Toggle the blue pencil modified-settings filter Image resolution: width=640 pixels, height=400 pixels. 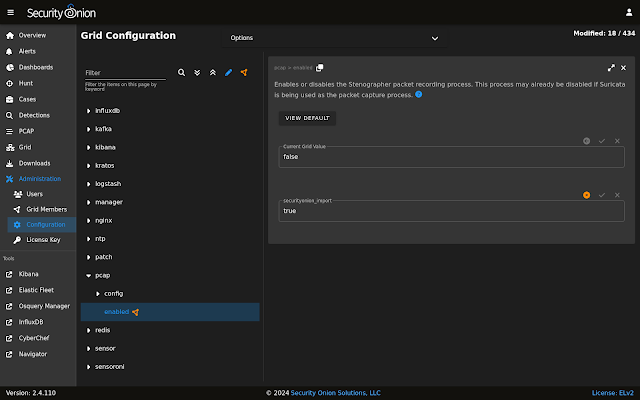(229, 73)
